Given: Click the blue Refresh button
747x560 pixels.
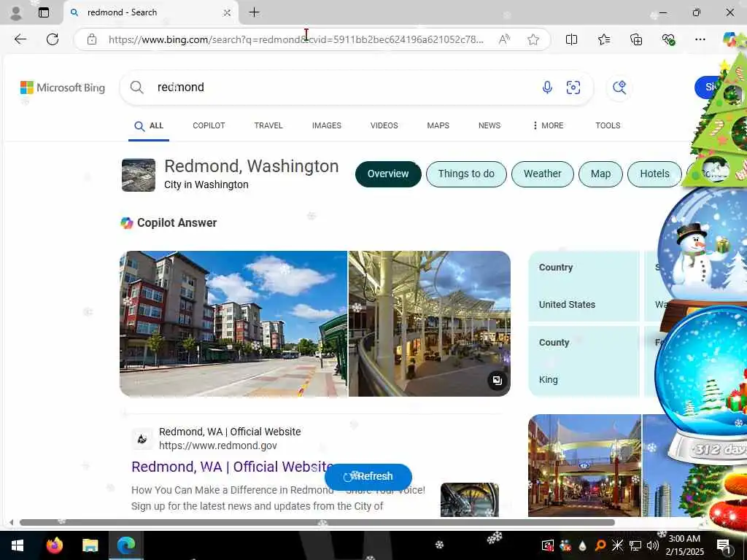Looking at the screenshot, I should [x=368, y=476].
